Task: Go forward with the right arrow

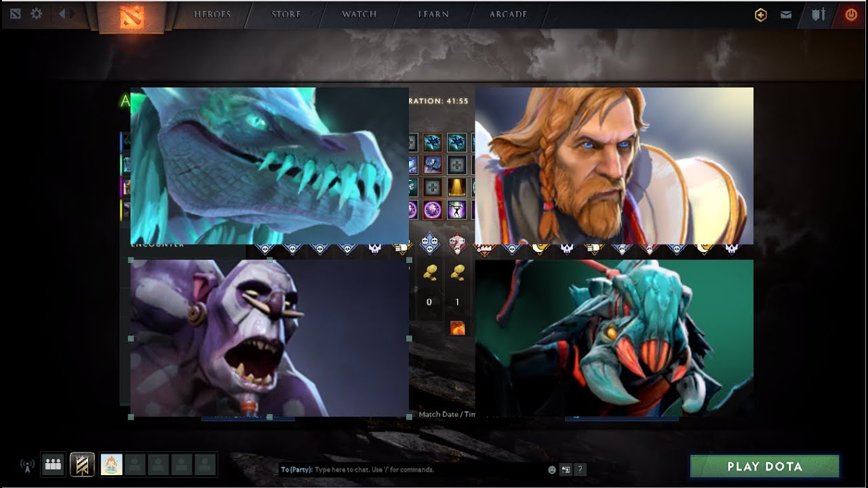Action: tap(74, 14)
